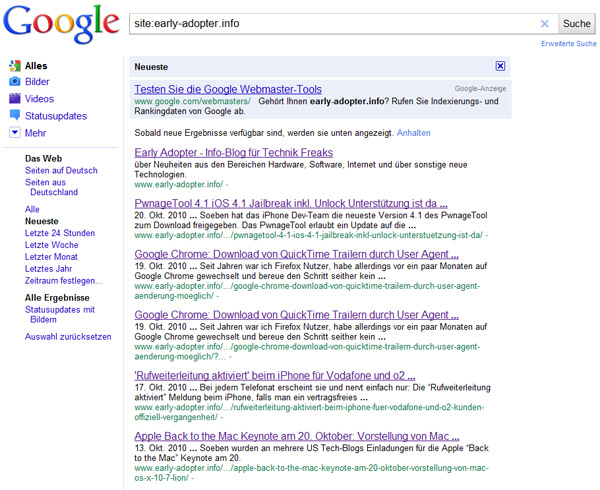Click the www.early-adopter.info/ URL of the first result
Viewport: 600px width, 490px height.
[179, 184]
